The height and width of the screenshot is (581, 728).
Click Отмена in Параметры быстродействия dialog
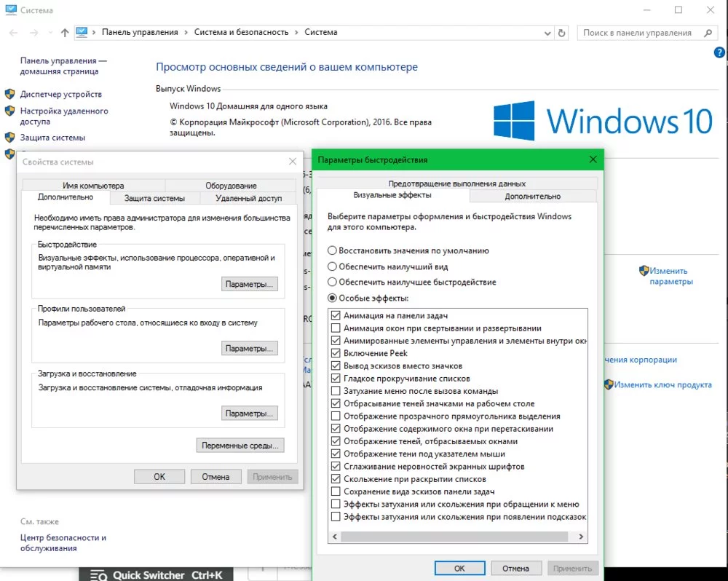[516, 568]
